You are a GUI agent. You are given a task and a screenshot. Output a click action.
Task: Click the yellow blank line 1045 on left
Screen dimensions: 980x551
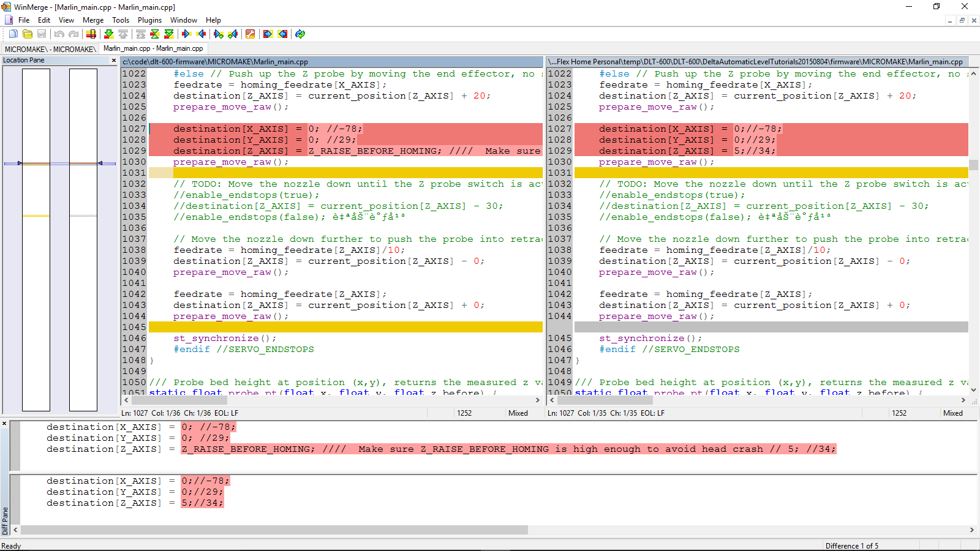click(x=345, y=328)
